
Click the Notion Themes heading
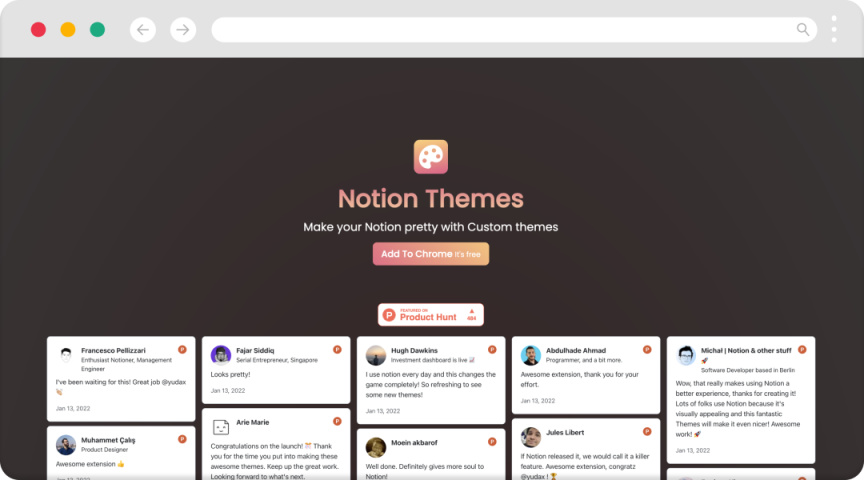tap(431, 198)
